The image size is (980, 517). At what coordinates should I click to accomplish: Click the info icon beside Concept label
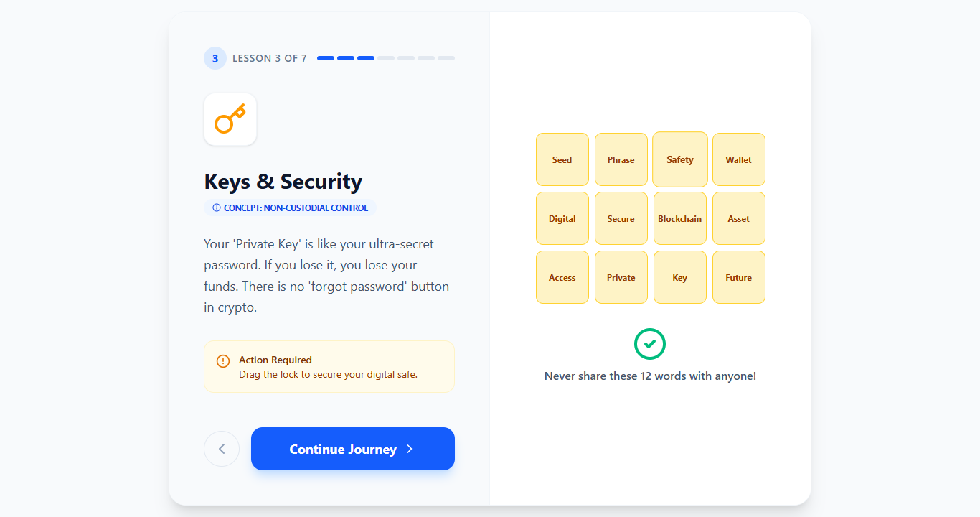click(217, 208)
